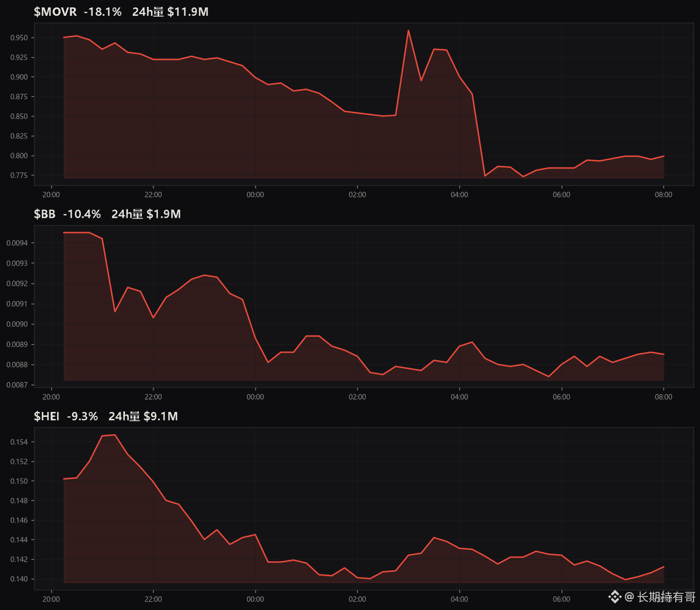Viewport: 700px width, 610px height.
Task: Select the 04:00 time label under HEI chart
Action: (459, 599)
